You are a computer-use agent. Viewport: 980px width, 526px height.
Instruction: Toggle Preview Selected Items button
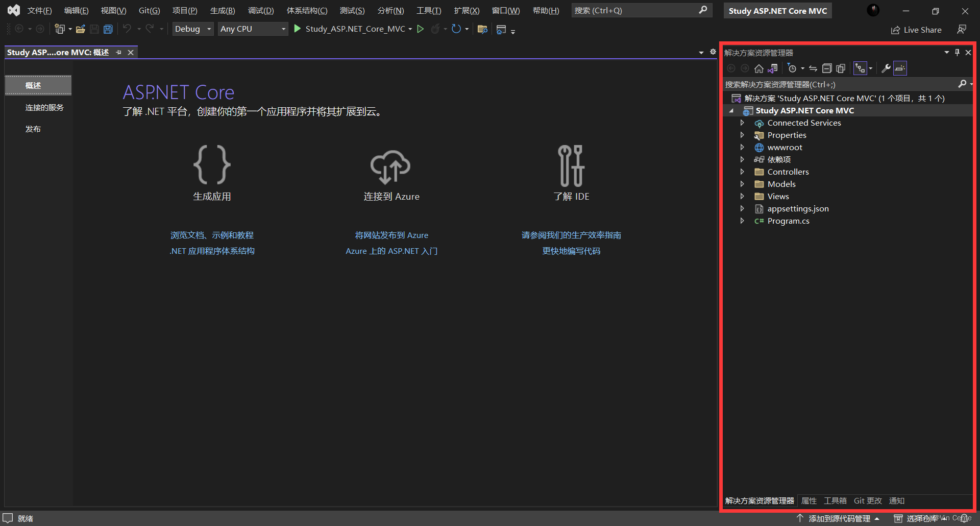[900, 68]
